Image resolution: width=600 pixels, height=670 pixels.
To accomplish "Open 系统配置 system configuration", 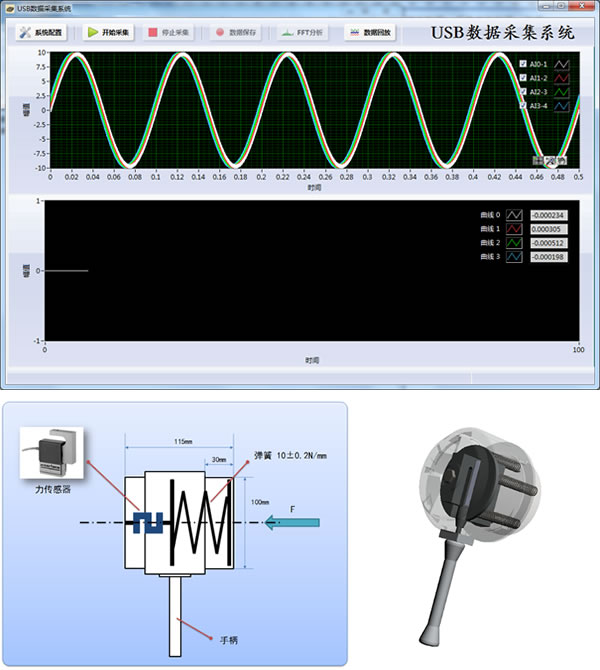I will [x=42, y=32].
